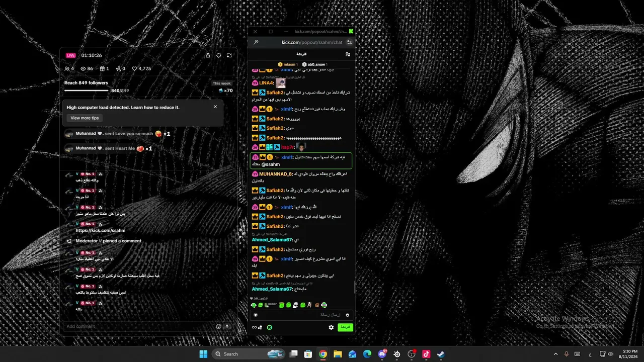This screenshot has height=362, width=644.
Task: Open emoji picker in Add comment box
Action: (x=218, y=326)
